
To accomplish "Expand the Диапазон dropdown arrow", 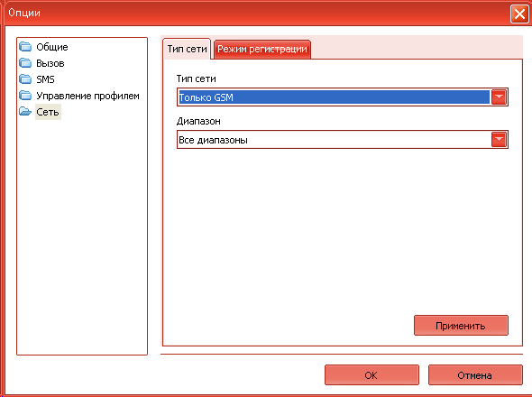I will (499, 140).
